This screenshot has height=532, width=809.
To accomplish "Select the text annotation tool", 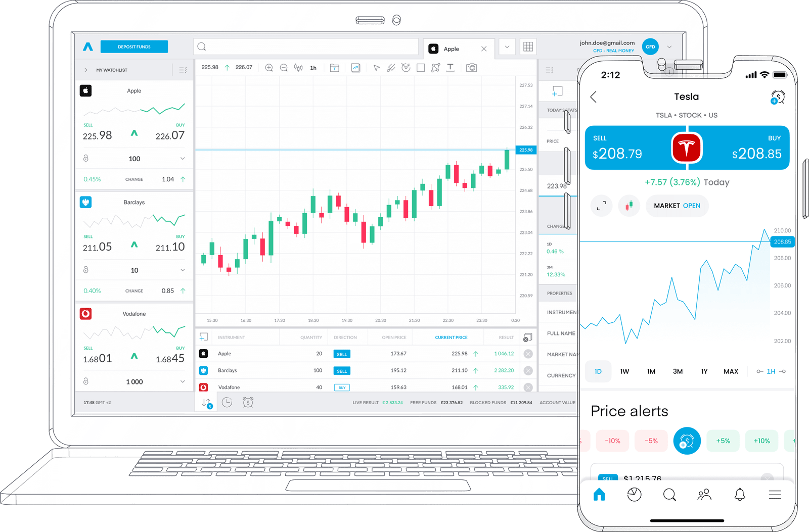I will [x=450, y=68].
